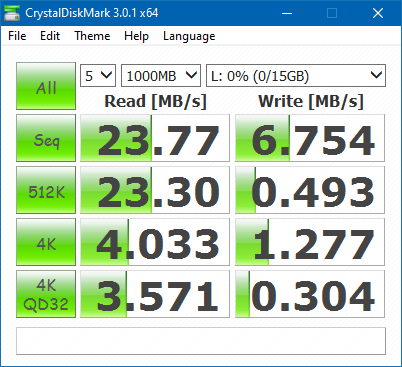Select the 512K write result 0.493

click(310, 190)
